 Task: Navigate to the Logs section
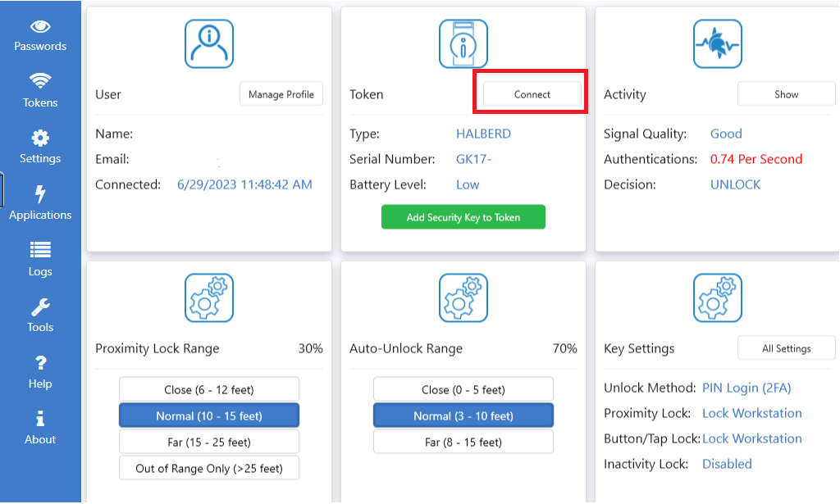[x=40, y=247]
